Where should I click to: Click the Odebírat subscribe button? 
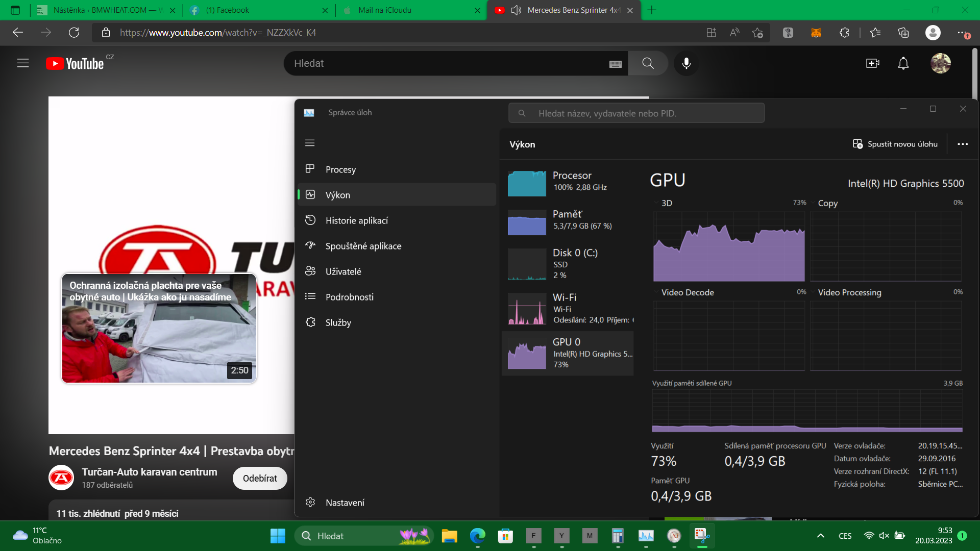pos(260,479)
